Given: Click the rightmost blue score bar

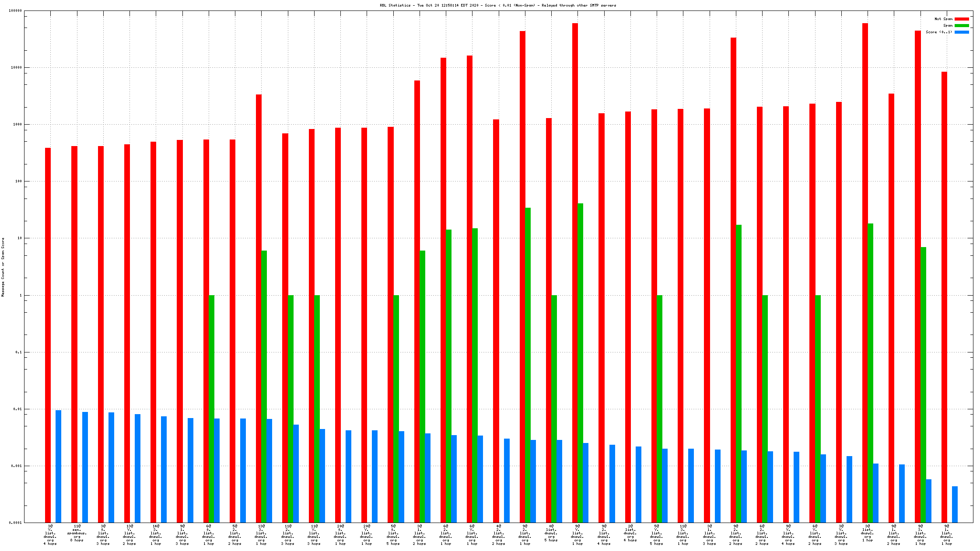Looking at the screenshot, I should pos(955,504).
